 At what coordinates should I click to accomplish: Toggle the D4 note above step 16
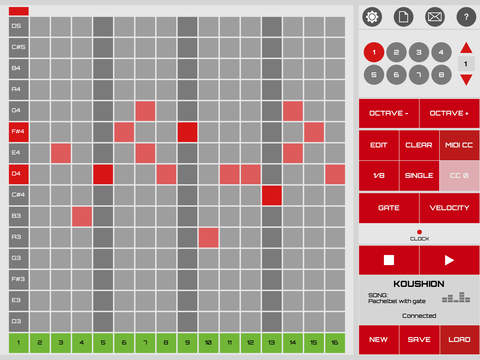335,174
